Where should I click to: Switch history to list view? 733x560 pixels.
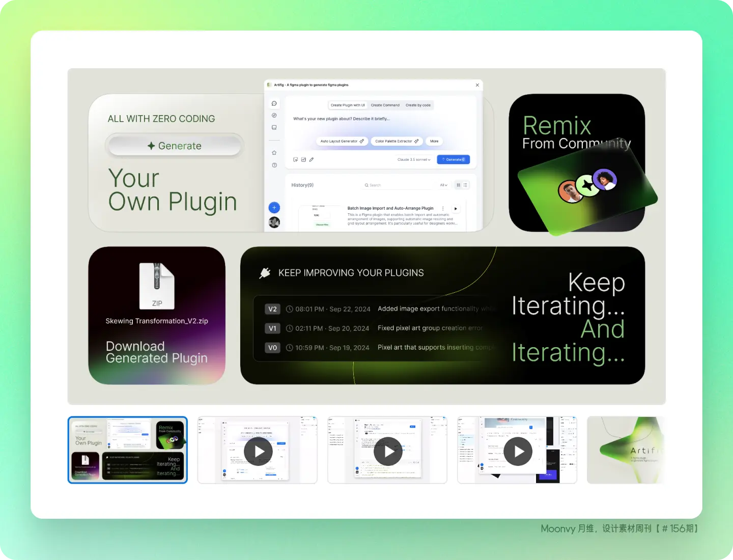click(x=465, y=185)
